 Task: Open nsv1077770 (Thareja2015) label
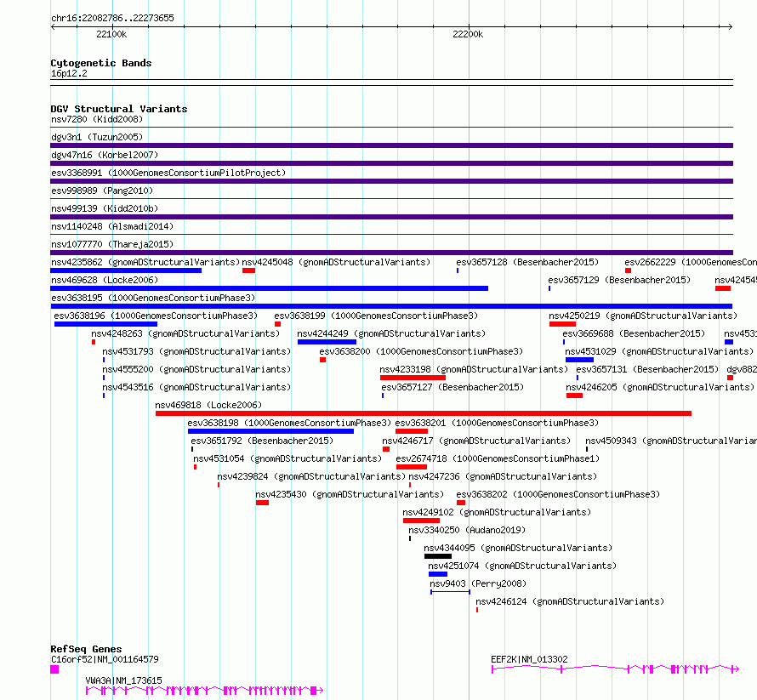coord(112,244)
